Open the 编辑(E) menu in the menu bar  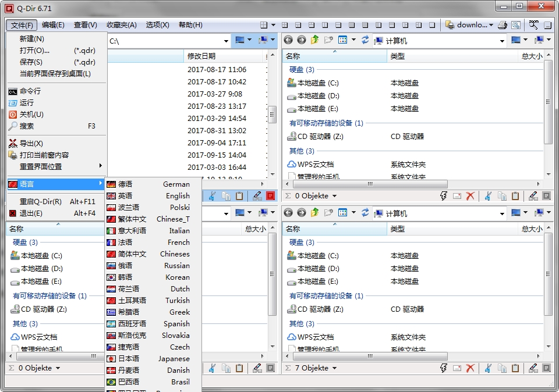coord(53,25)
